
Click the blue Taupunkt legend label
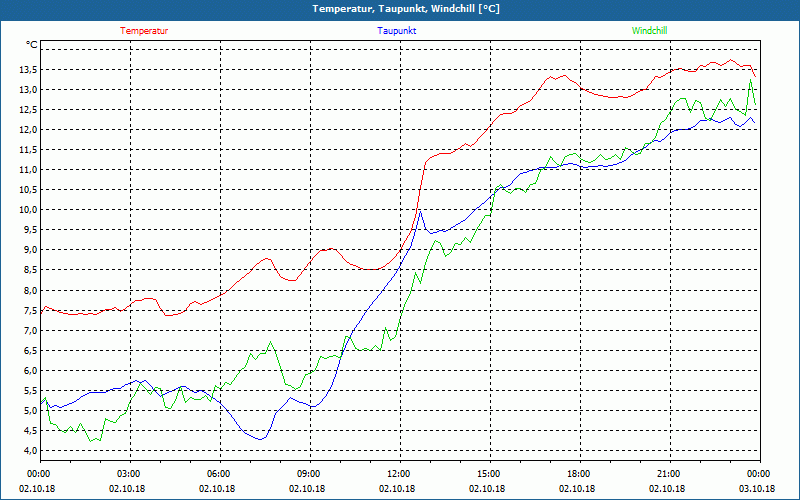tap(396, 31)
